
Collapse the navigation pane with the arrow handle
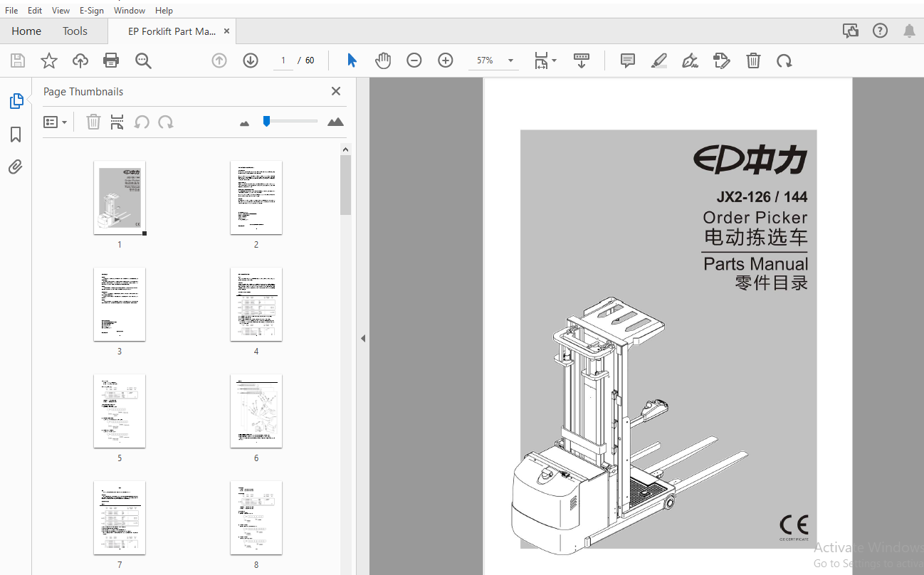(x=363, y=339)
